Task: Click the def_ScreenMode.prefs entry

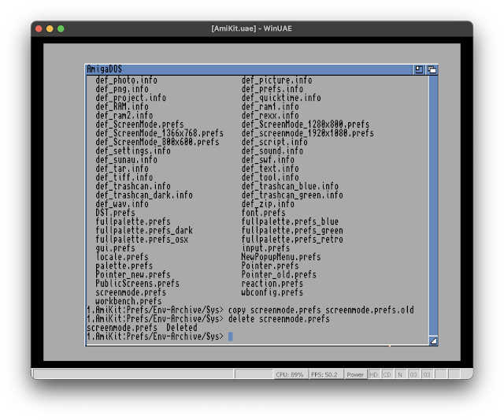Action: point(139,125)
